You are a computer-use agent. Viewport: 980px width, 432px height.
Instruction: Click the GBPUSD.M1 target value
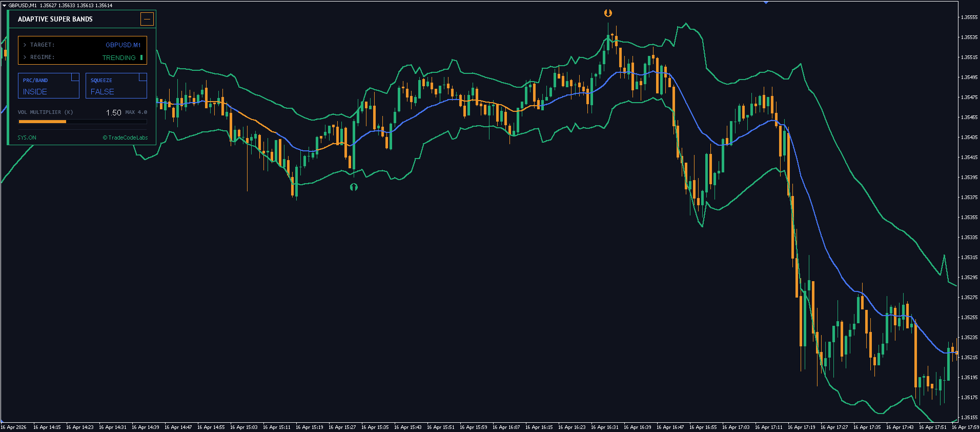point(123,45)
